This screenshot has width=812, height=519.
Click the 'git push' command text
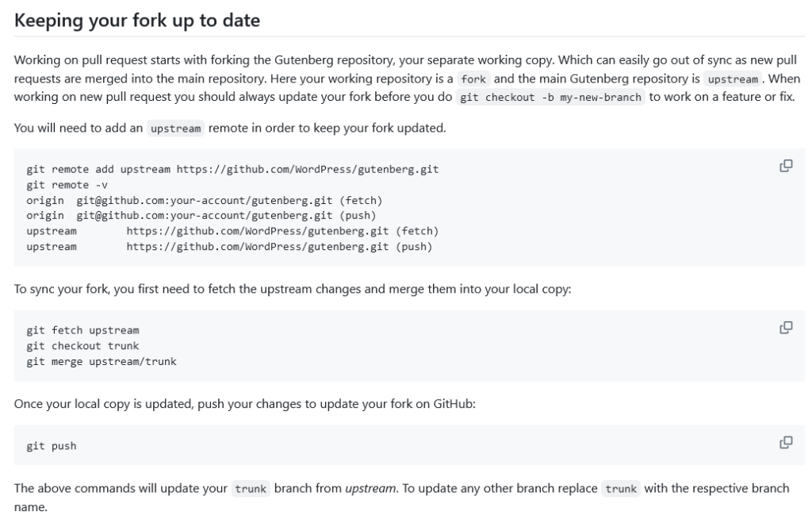point(52,446)
